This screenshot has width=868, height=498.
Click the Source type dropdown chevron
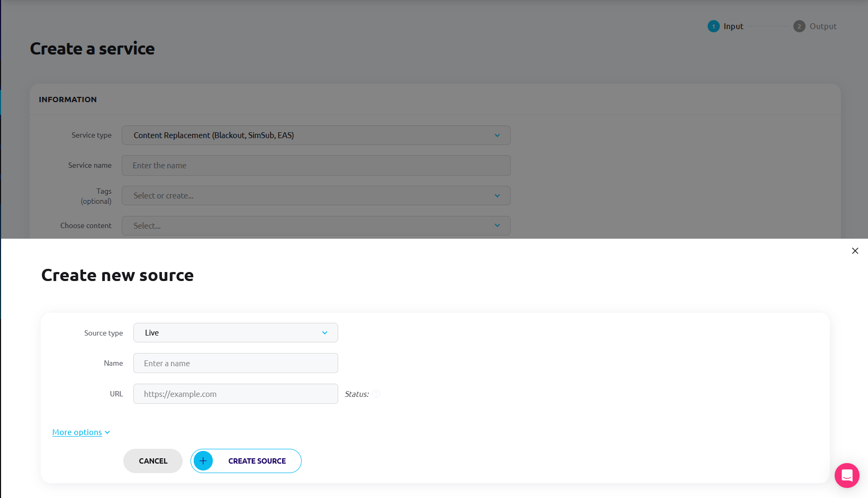click(x=325, y=333)
